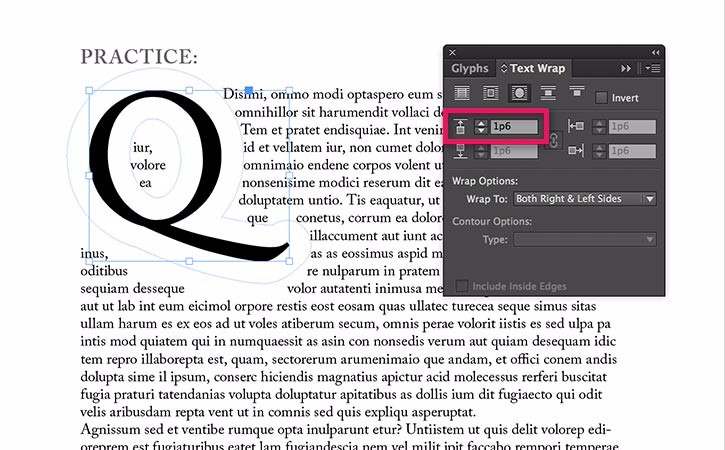Click the Q frame bottom-right corner handle
The width and height of the screenshot is (725, 450).
289,261
